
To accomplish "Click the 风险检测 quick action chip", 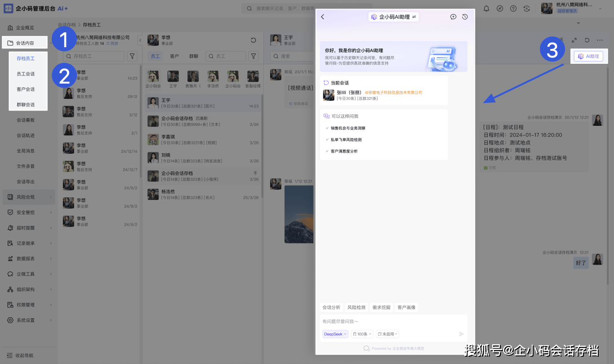I will (x=356, y=307).
